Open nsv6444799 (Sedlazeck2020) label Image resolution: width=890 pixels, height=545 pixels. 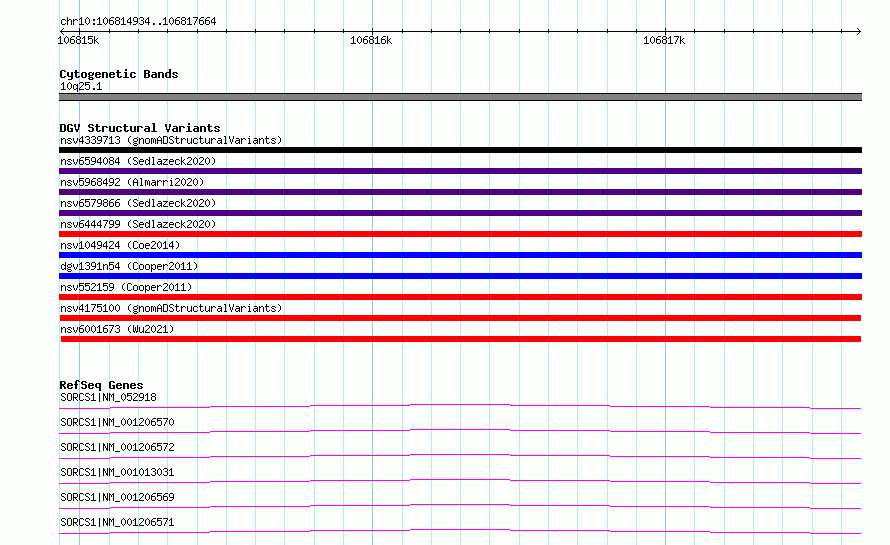pyautogui.click(x=138, y=224)
